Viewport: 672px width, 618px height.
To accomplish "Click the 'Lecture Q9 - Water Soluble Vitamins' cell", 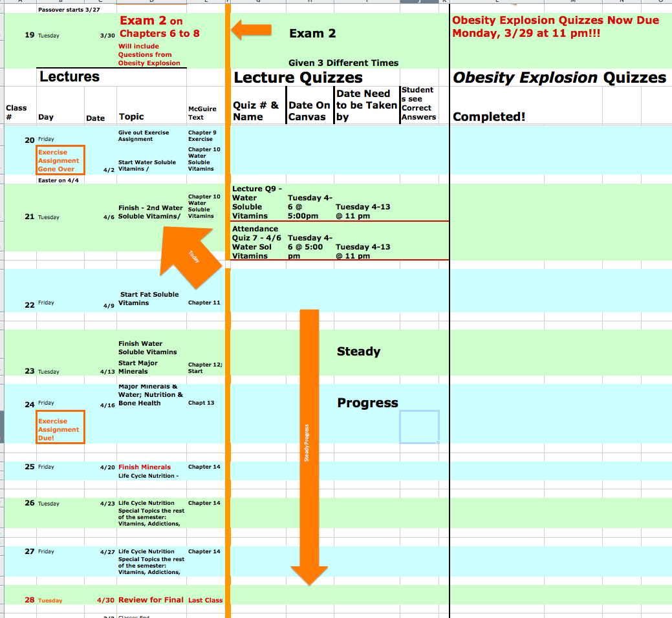I will coord(257,202).
